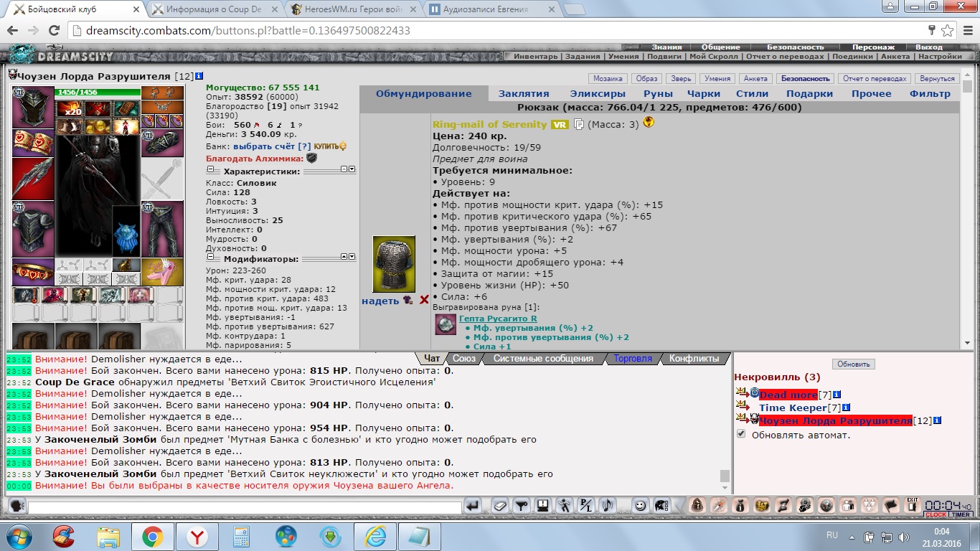Click the helmet equipment slot
The width and height of the screenshot is (980, 551).
click(33, 107)
